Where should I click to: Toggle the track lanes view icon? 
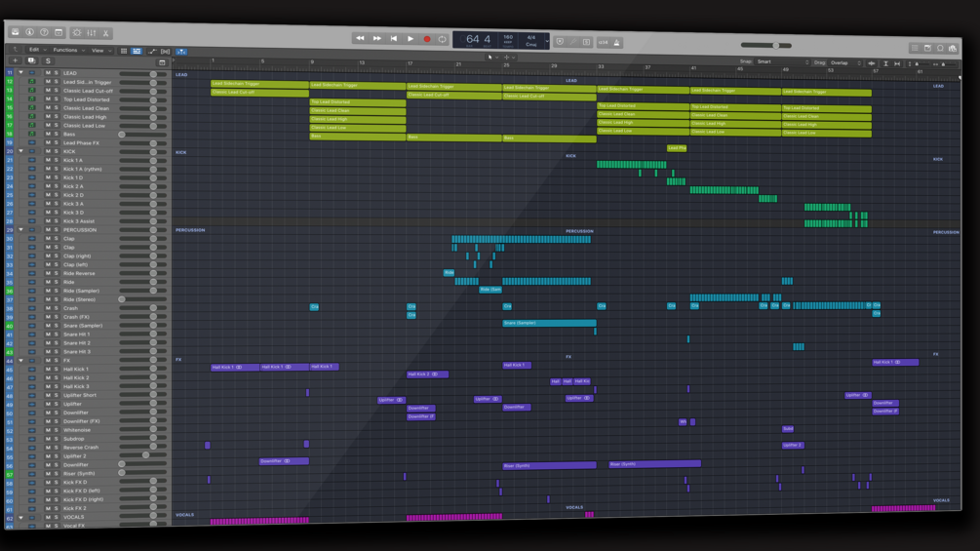(137, 52)
